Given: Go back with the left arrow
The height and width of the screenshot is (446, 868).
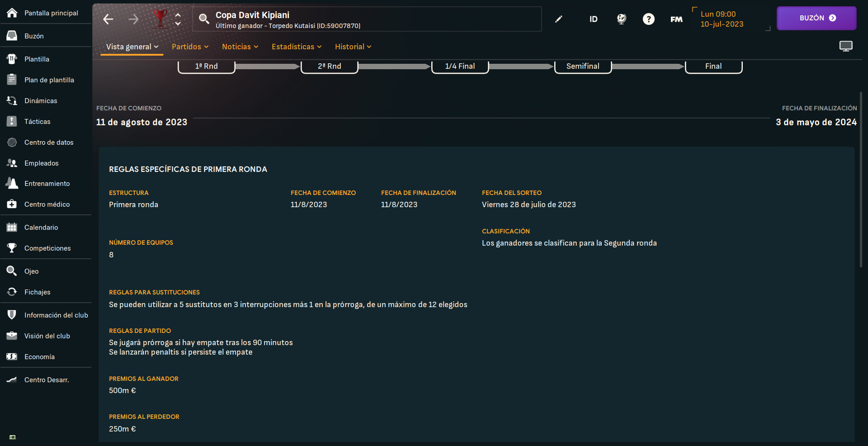Looking at the screenshot, I should click(108, 19).
